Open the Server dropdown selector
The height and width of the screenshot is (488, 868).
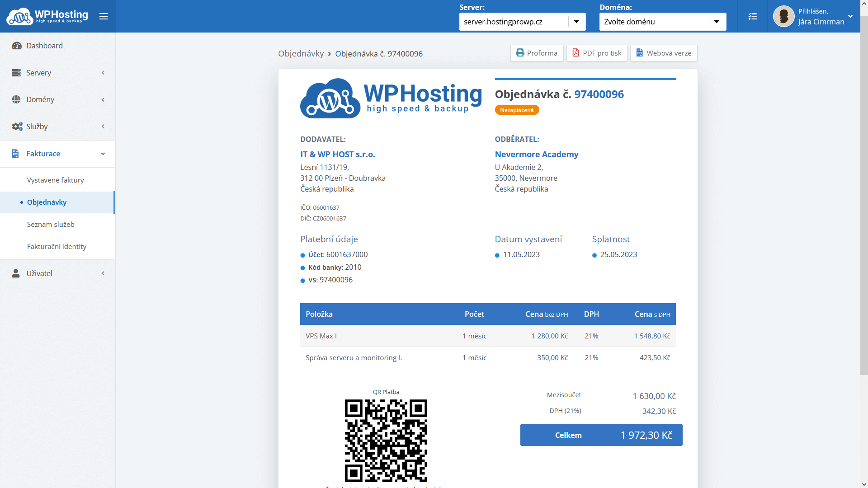click(x=522, y=22)
